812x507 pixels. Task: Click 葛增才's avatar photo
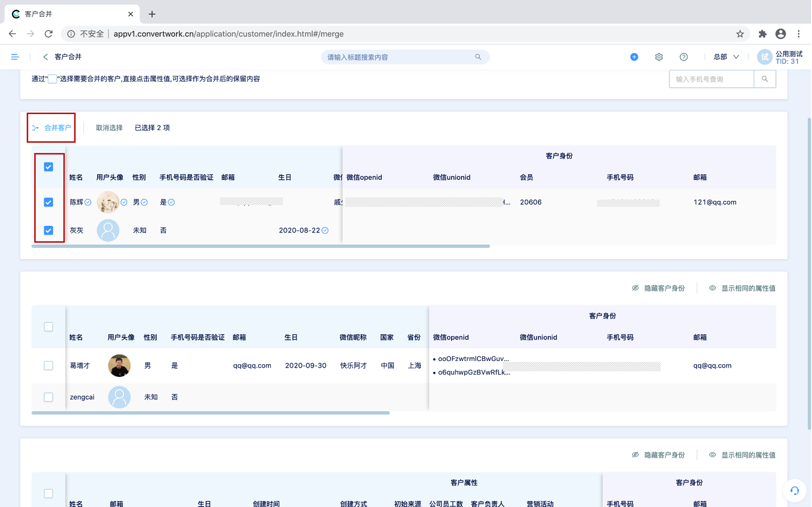point(119,366)
